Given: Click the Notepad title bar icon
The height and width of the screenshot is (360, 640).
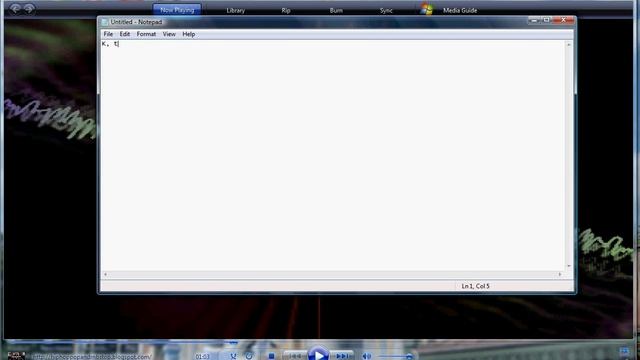Looking at the screenshot, I should pos(104,22).
